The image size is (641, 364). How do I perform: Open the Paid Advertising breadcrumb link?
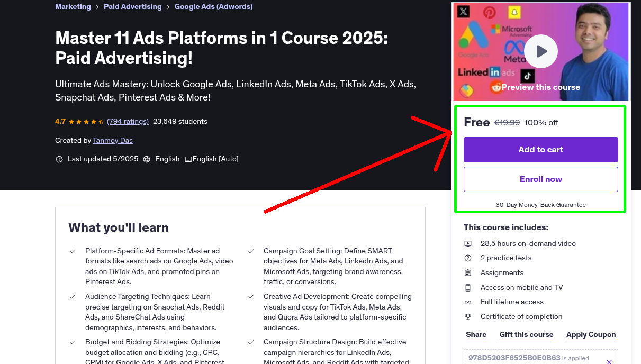pos(133,7)
